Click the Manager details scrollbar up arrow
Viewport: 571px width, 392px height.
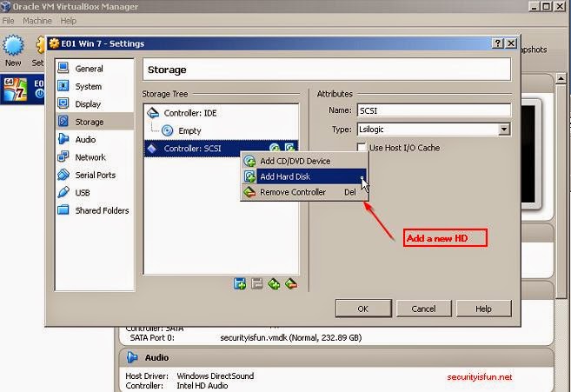coord(561,78)
